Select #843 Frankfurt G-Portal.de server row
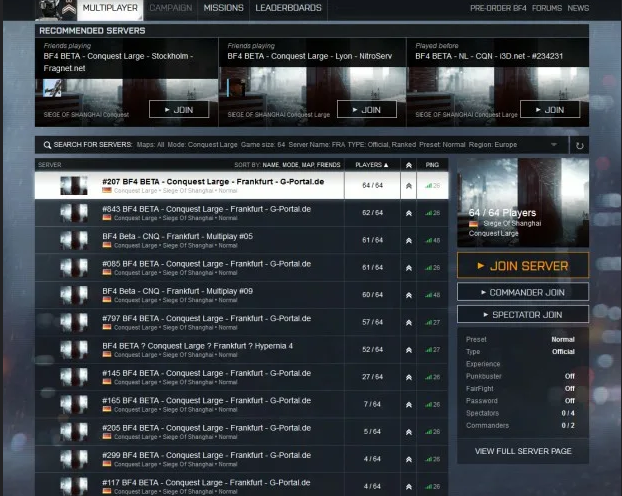Viewport: 622px width, 496px height. coord(242,213)
